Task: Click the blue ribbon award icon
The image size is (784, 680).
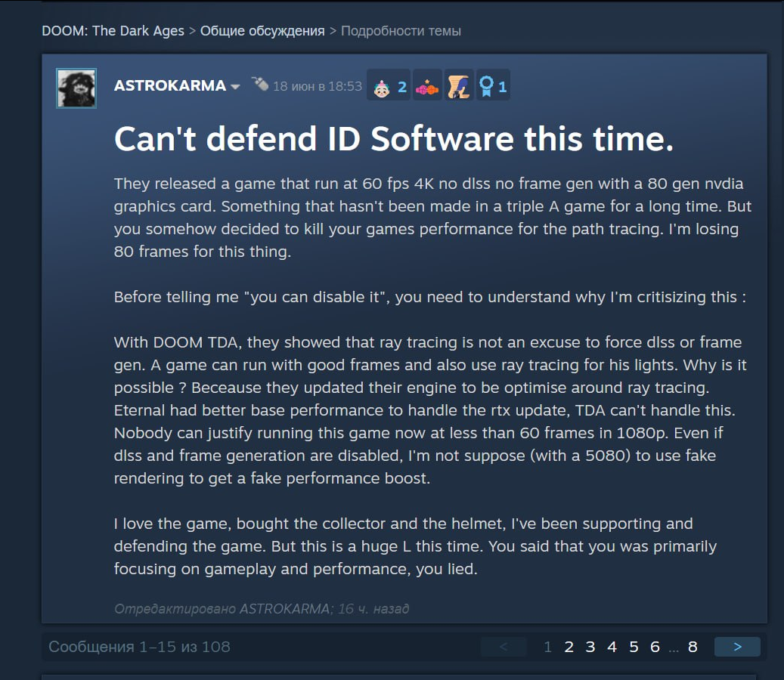Action: [486, 86]
